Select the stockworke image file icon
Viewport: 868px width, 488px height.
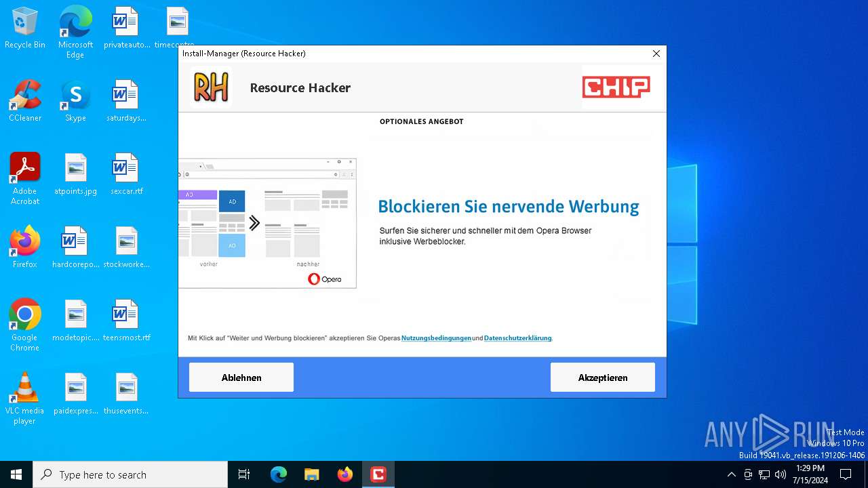point(126,248)
